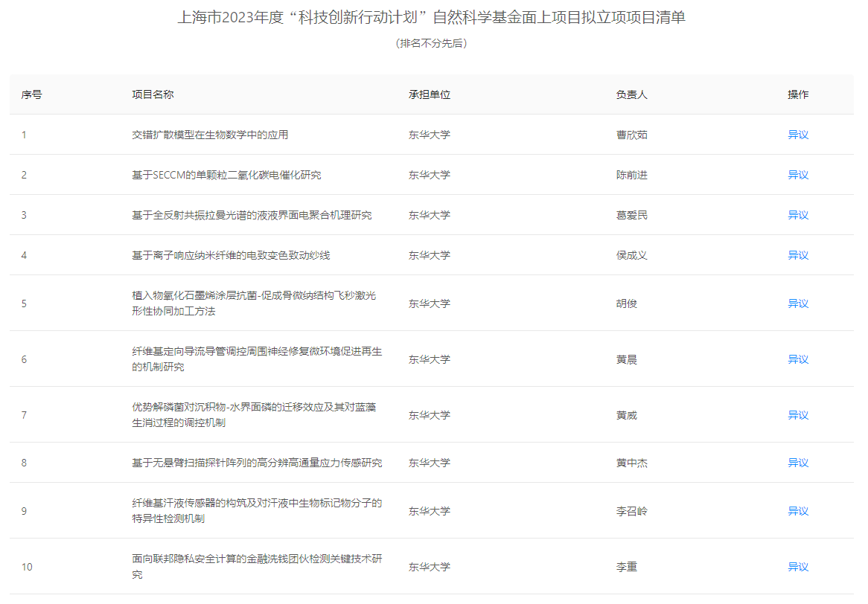This screenshot has width=868, height=604.
Task: Select project title starting 面向联邦隐私安全计算
Action: coord(257,567)
